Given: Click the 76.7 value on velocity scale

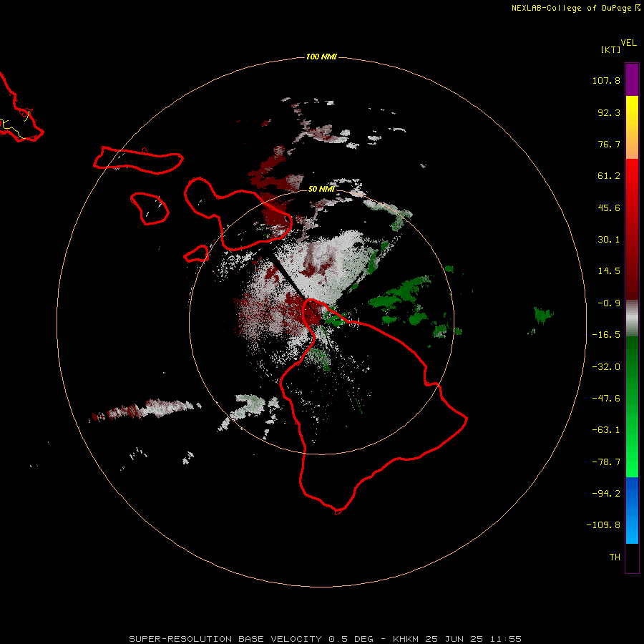Looking at the screenshot, I should pos(609,144).
